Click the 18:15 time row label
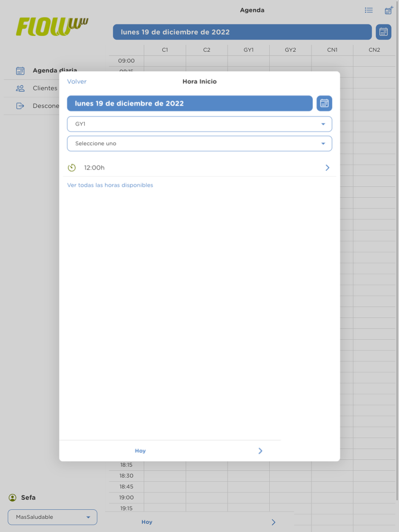Viewport: 399px width, 532px height. (126, 465)
